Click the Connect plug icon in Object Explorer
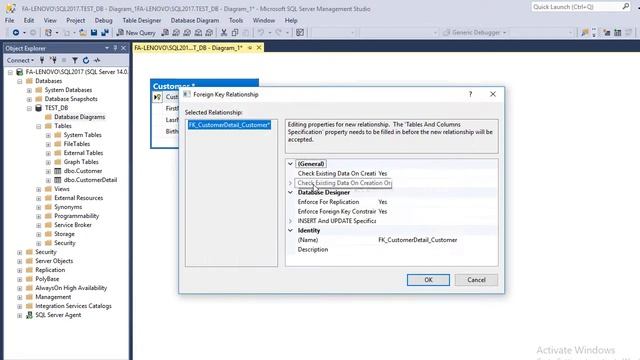This screenshot has width=640, height=360. point(42,60)
